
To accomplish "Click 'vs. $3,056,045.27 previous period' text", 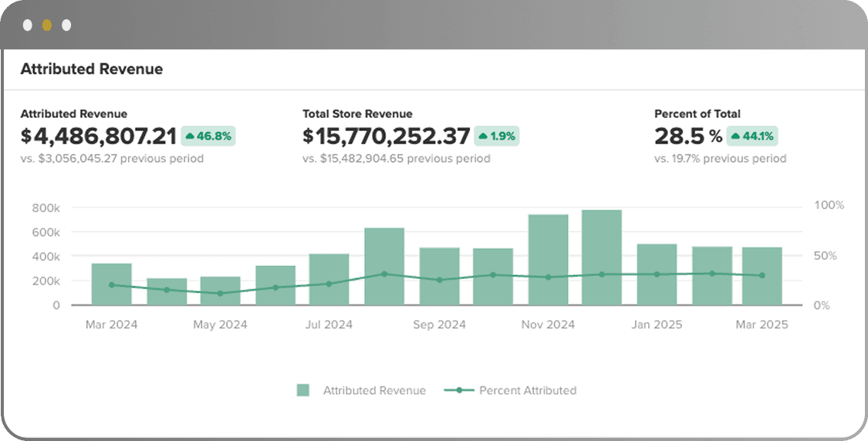I will 112,159.
